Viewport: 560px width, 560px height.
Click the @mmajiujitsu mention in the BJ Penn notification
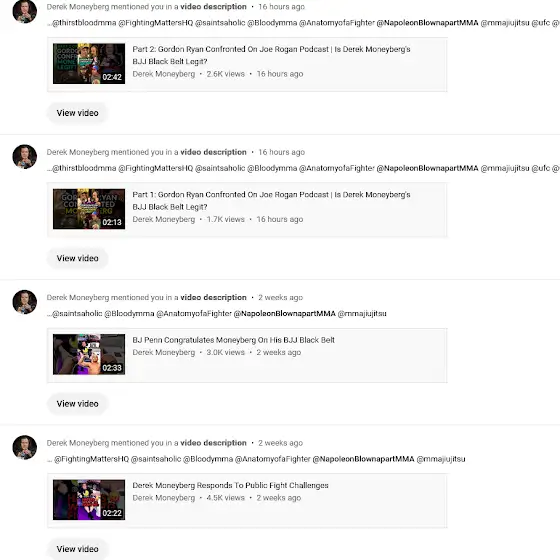point(362,314)
